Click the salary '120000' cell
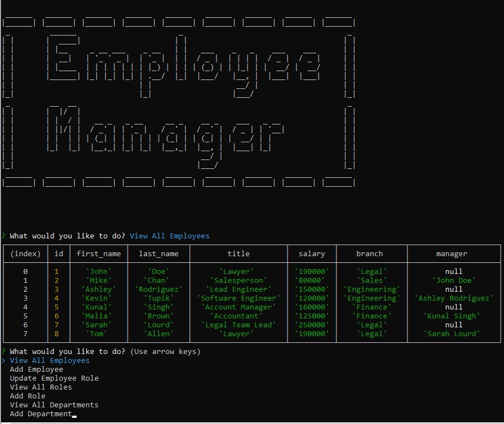 (x=312, y=298)
